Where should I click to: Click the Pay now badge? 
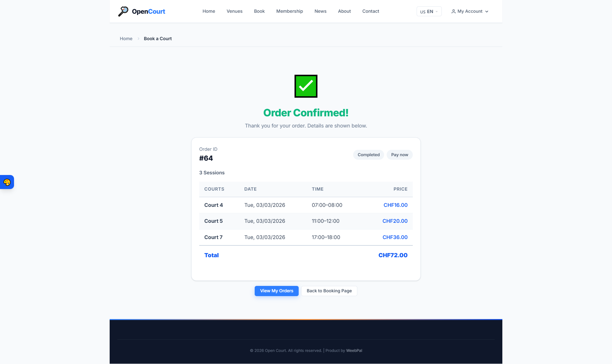tap(399, 155)
